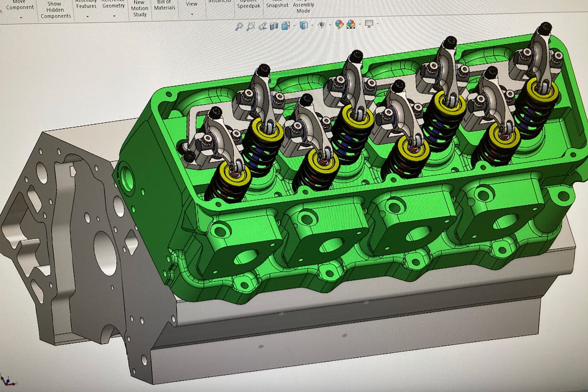
Task: Click the New Motion Study button
Action: click(x=140, y=8)
